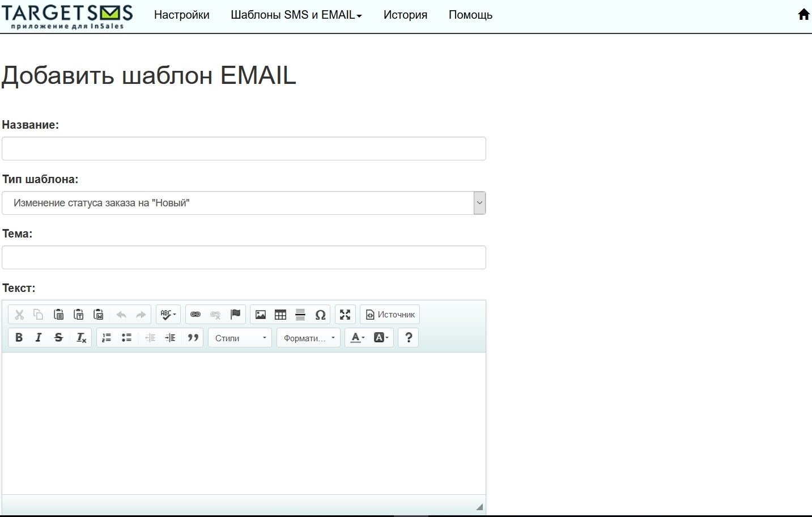Click the Copy icon in editor toolbar
The width and height of the screenshot is (812, 517).
[x=39, y=315]
